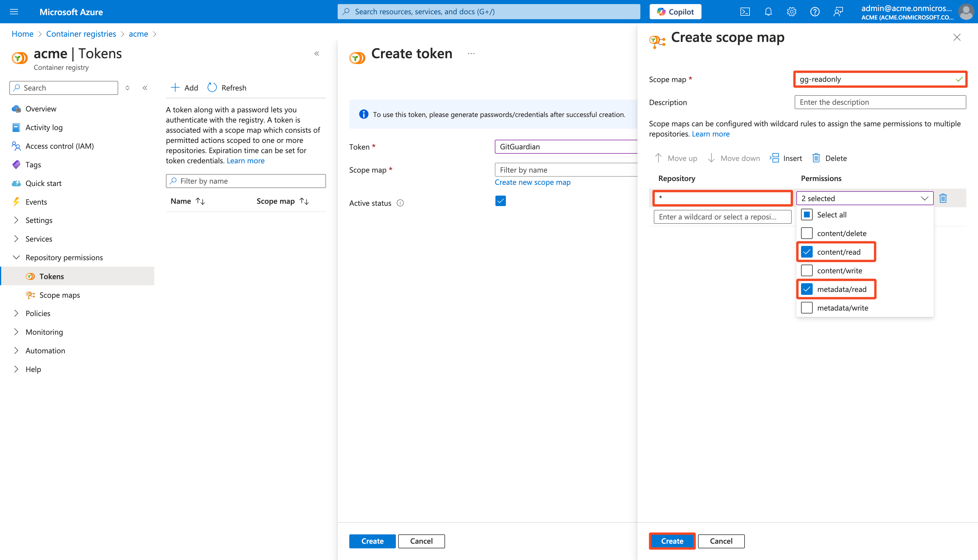Expand the Policies section
This screenshot has width=978, height=560.
click(16, 313)
